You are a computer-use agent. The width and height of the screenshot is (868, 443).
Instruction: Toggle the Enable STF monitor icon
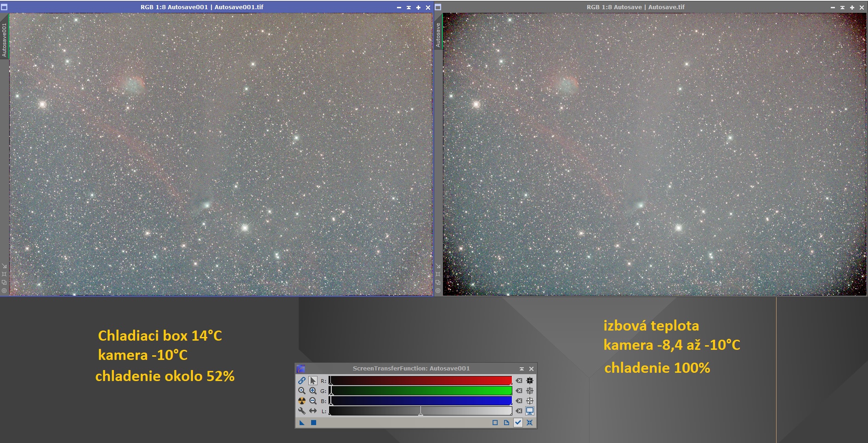point(530,411)
